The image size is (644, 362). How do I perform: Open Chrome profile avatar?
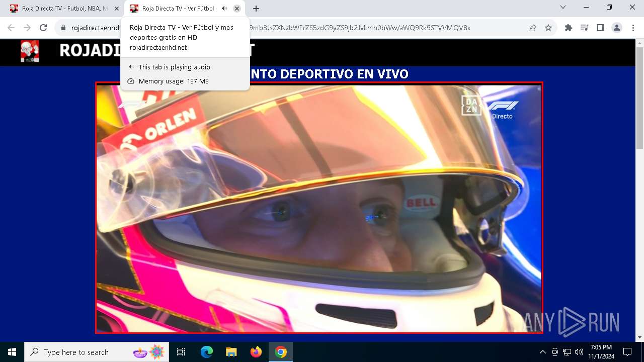click(617, 28)
